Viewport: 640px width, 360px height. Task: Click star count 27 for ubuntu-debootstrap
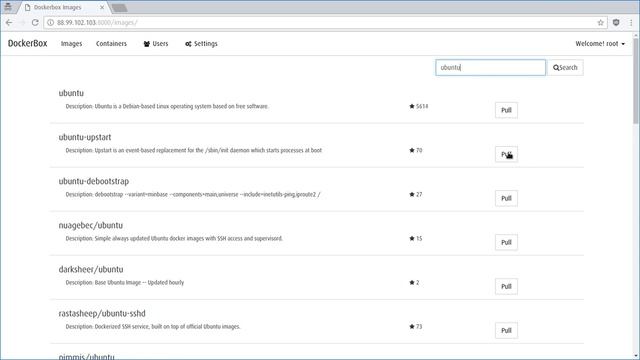[416, 194]
